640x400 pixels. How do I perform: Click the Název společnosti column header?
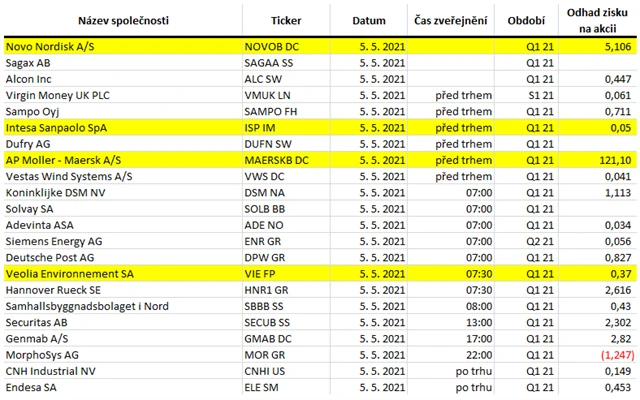tap(121, 19)
